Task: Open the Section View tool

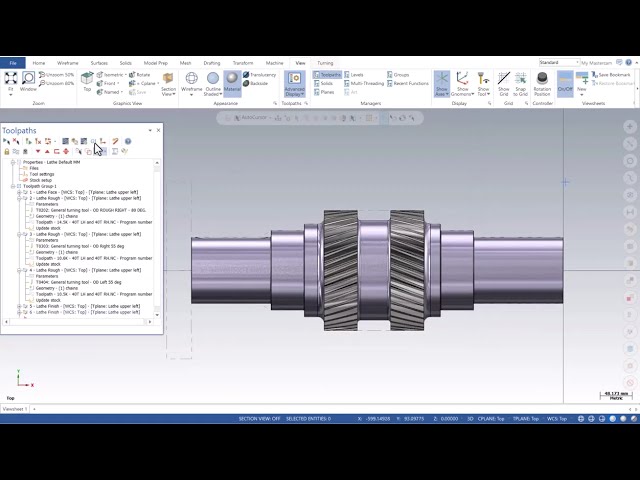Action: [x=168, y=84]
